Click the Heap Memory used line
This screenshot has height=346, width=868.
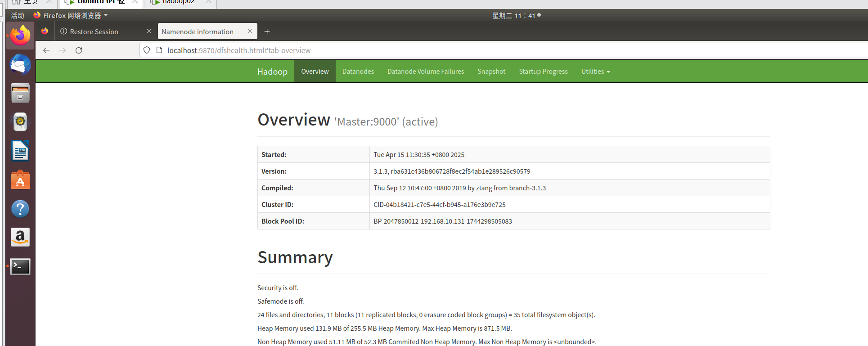(x=385, y=328)
